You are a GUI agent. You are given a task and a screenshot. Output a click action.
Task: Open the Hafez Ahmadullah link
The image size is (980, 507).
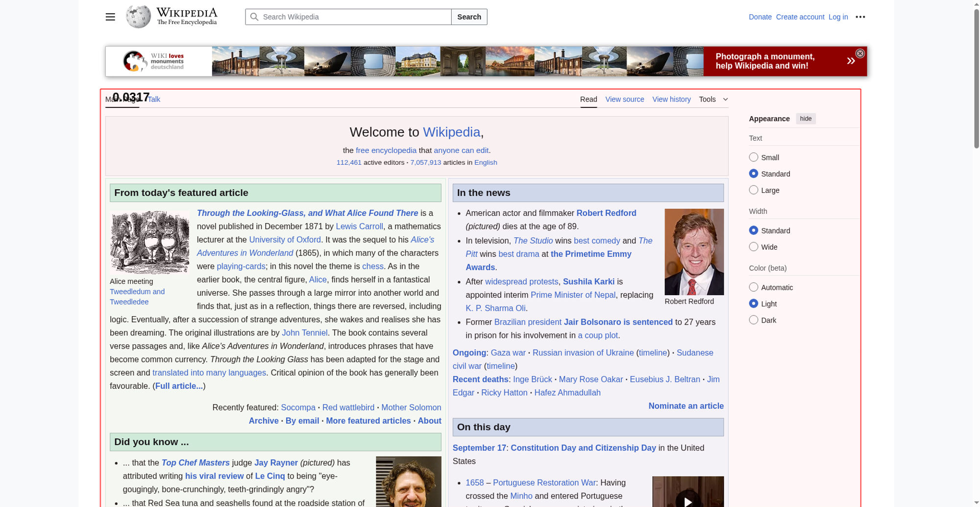567,393
